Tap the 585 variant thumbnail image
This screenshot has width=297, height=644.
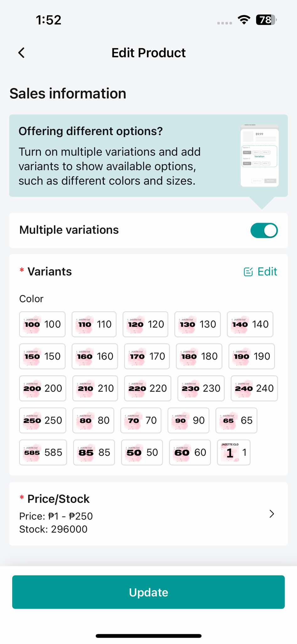pyautogui.click(x=32, y=452)
